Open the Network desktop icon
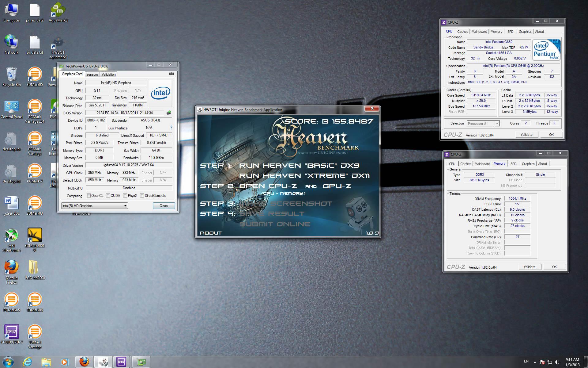588x368 pixels. 12,45
